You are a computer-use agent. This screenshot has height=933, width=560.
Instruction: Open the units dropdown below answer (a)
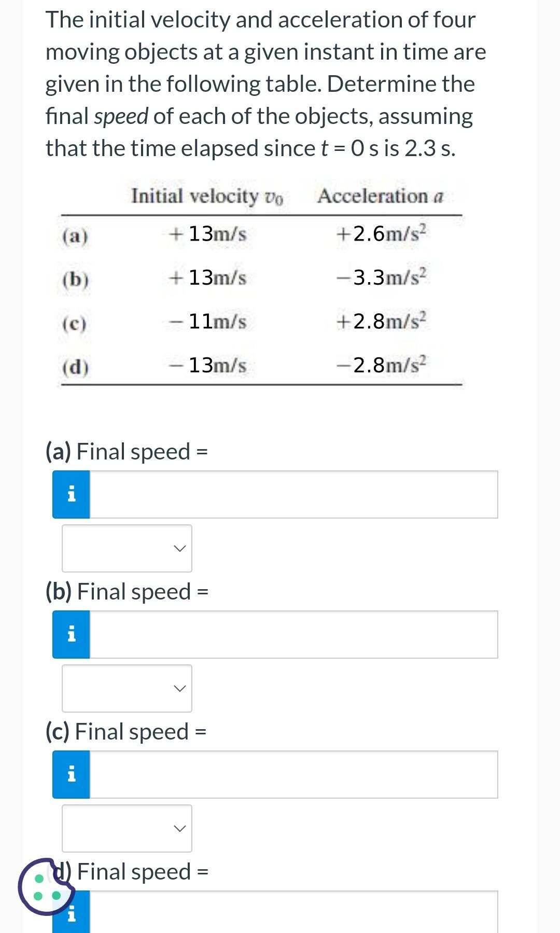[127, 548]
